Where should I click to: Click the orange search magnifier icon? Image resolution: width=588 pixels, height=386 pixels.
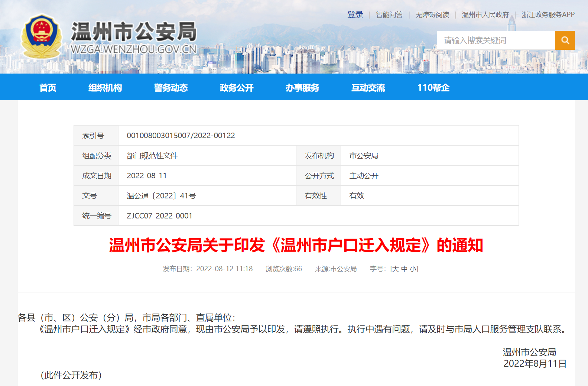[565, 40]
